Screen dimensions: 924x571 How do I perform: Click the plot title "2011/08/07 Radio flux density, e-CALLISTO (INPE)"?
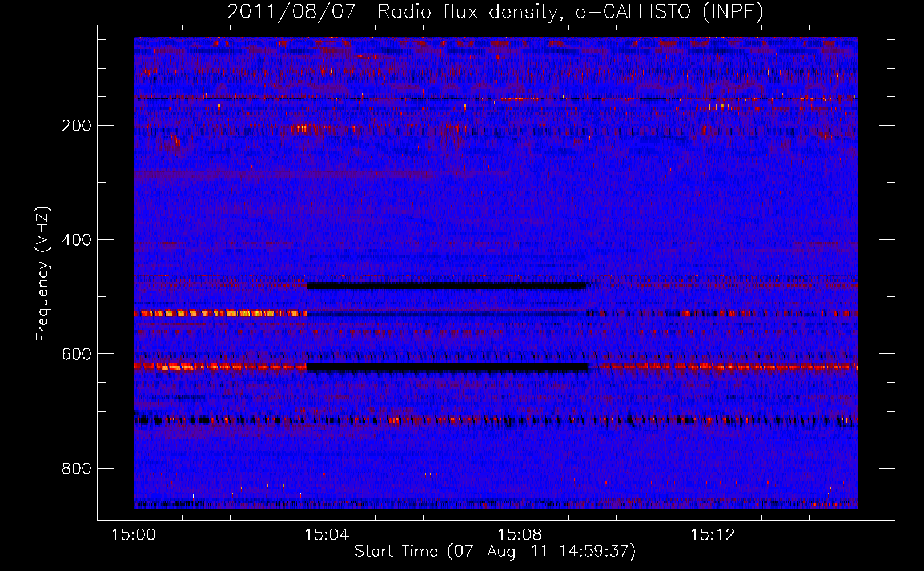[495, 11]
